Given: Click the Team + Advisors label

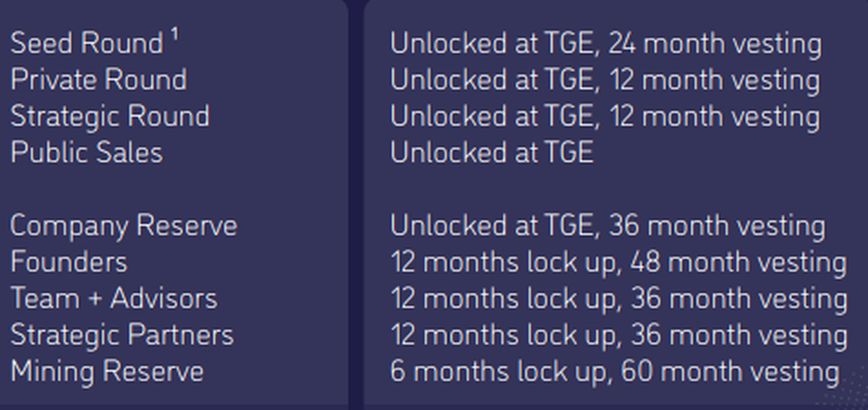Looking at the screenshot, I should click(114, 299).
